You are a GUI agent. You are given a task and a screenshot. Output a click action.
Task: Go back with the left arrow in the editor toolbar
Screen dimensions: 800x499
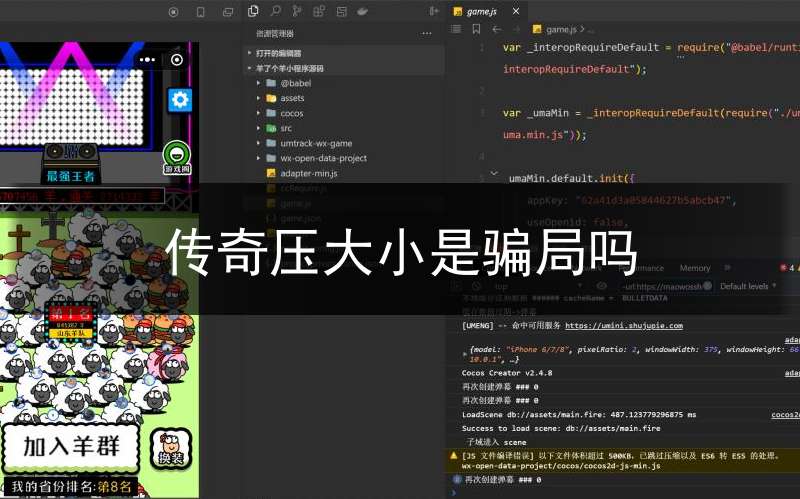(x=496, y=29)
